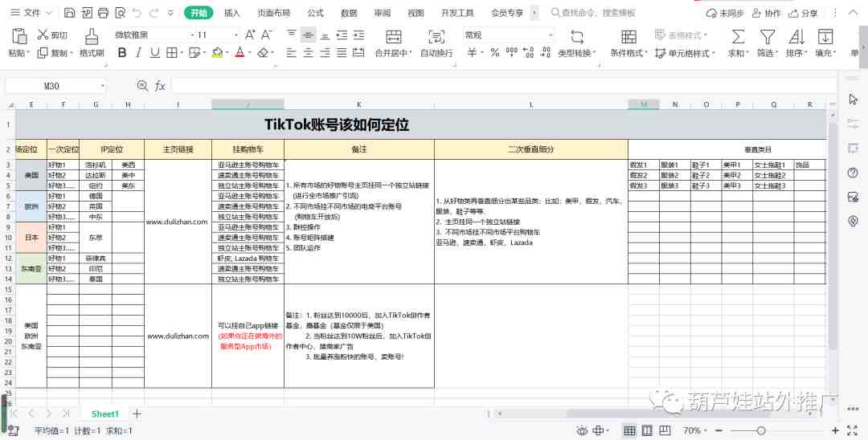Switch to the 公式 tab
Image resolution: width=868 pixels, height=440 pixels.
(x=315, y=13)
